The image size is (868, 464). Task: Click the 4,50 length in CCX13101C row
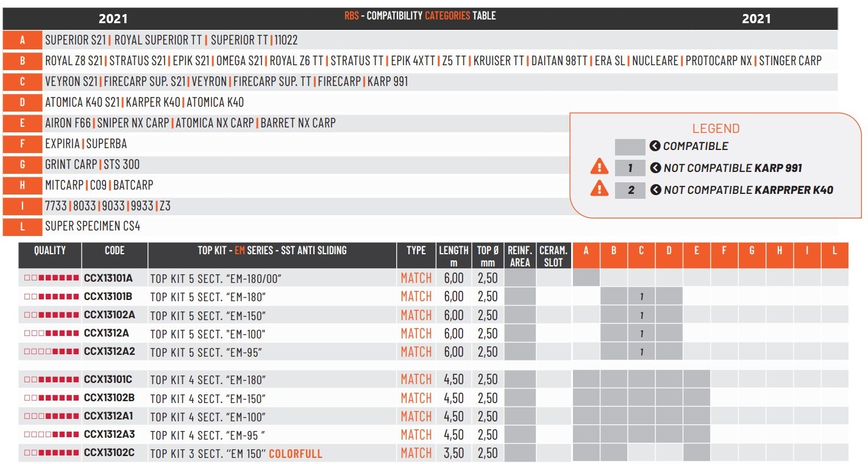coord(454,380)
